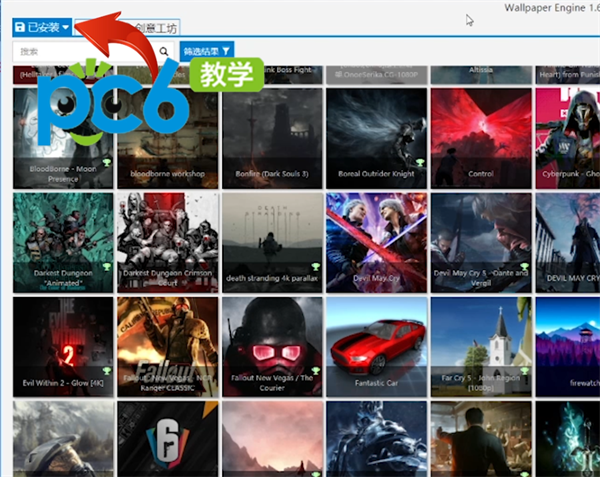The height and width of the screenshot is (477, 600).
Task: Select the Evil Within 2 - Glow [4K] wallpaper
Action: tap(63, 347)
